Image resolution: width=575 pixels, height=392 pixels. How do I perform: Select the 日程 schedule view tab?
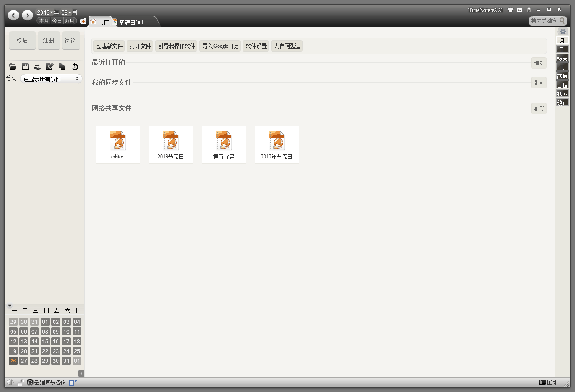point(562,85)
